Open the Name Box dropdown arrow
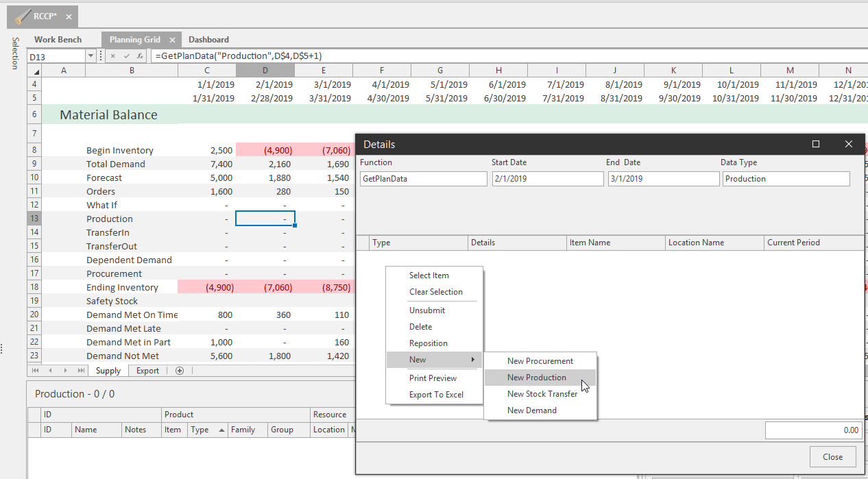 pyautogui.click(x=91, y=56)
